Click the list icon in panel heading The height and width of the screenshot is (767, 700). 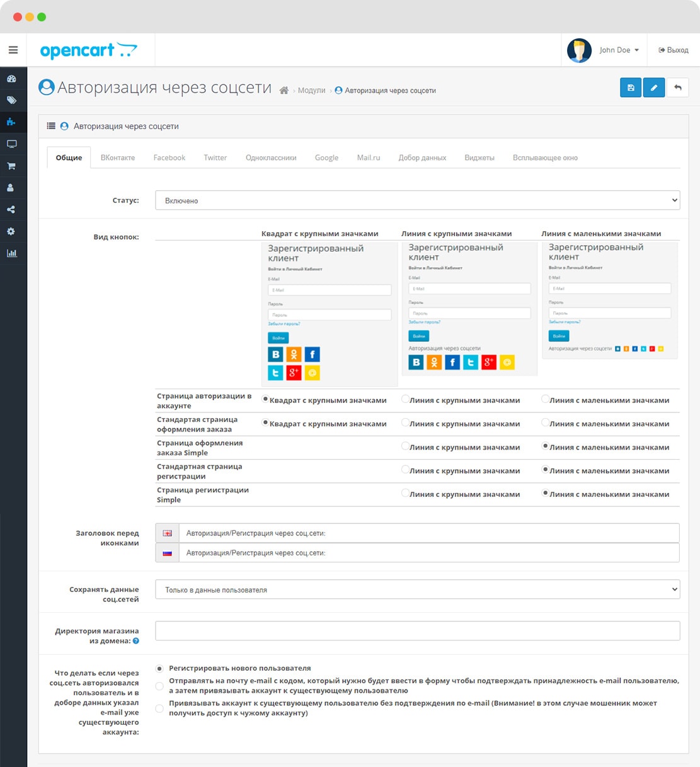pyautogui.click(x=51, y=126)
